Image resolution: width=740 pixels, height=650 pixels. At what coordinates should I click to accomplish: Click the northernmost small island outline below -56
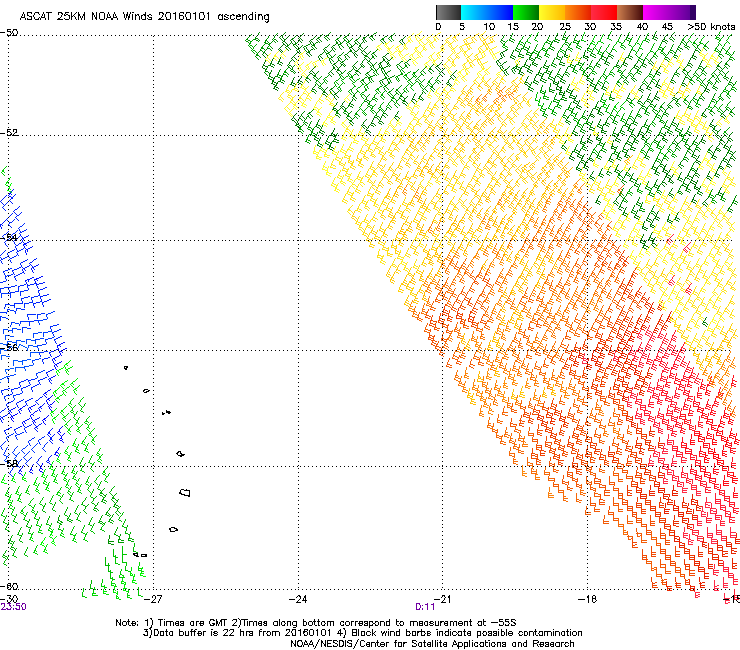[126, 368]
